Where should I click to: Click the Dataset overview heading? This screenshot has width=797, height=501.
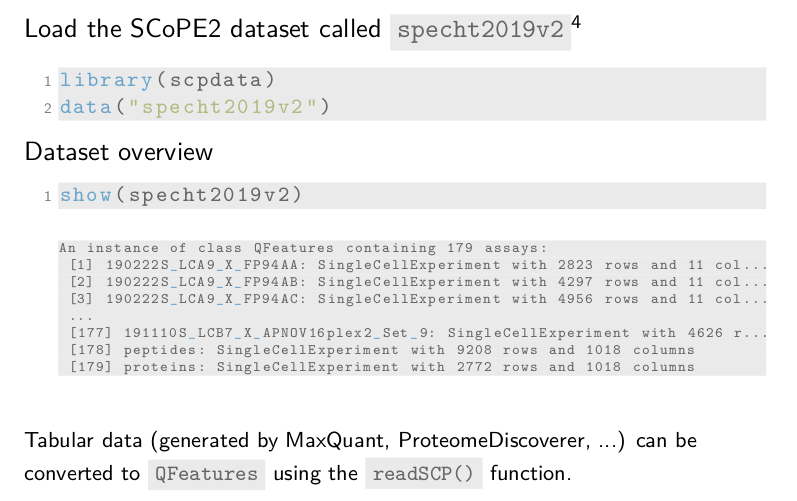118,153
